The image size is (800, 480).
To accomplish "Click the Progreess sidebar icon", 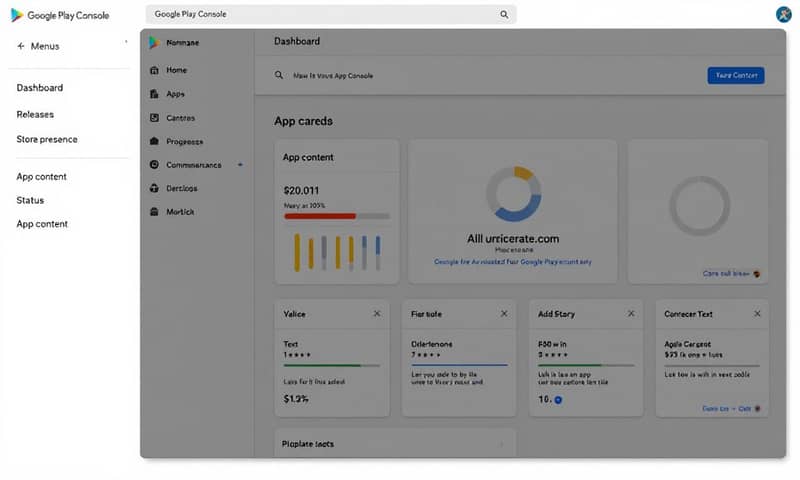I will (x=154, y=142).
